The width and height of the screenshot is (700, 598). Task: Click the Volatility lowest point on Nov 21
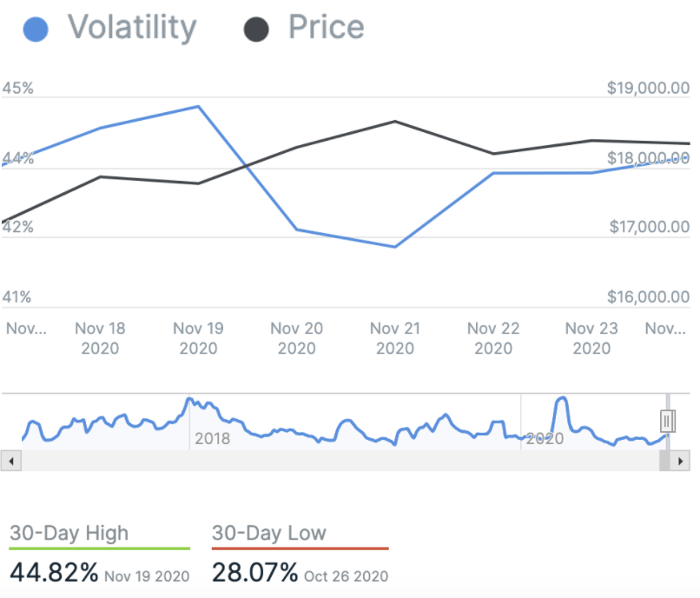(x=395, y=247)
